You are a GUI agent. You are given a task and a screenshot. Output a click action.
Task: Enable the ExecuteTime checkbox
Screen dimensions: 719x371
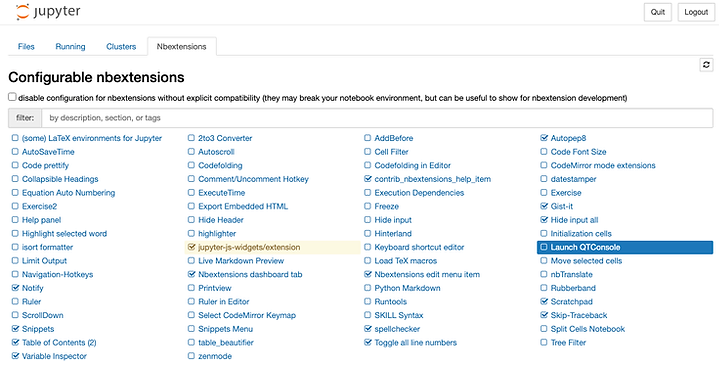[191, 192]
